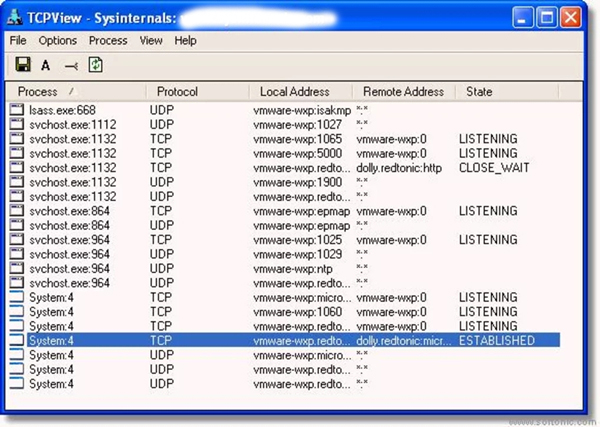Click the icon beside svchost.exe:1112

(17, 124)
